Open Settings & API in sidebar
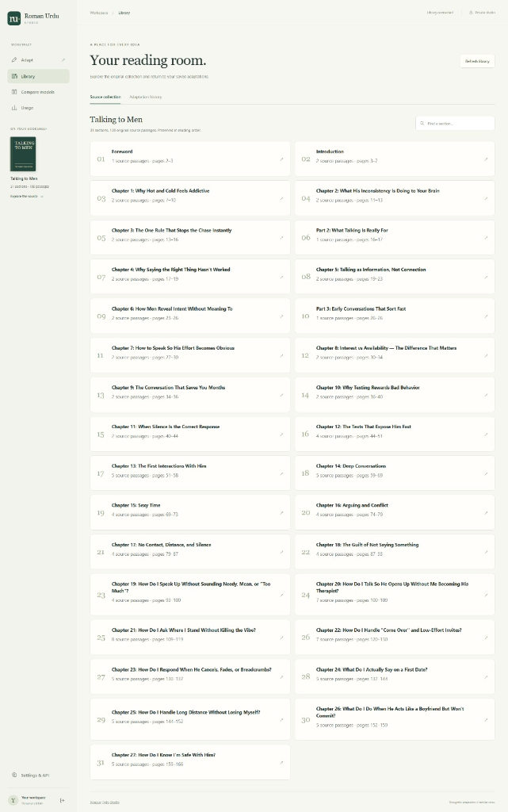The width and height of the screenshot is (508, 812). (38, 776)
